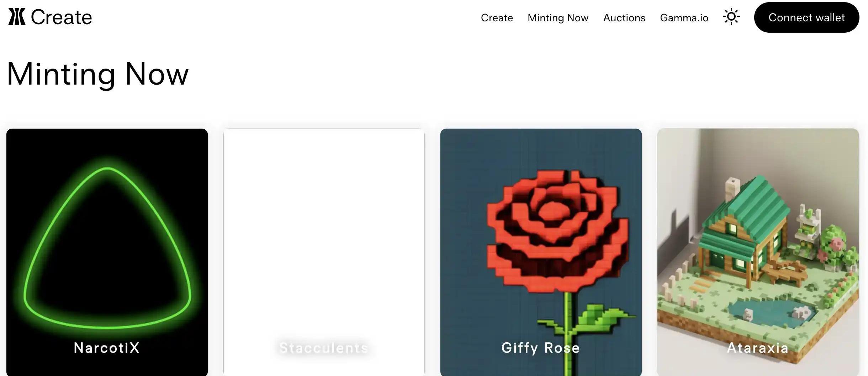
Task: Click the Ataraxia title label
Action: (x=758, y=348)
